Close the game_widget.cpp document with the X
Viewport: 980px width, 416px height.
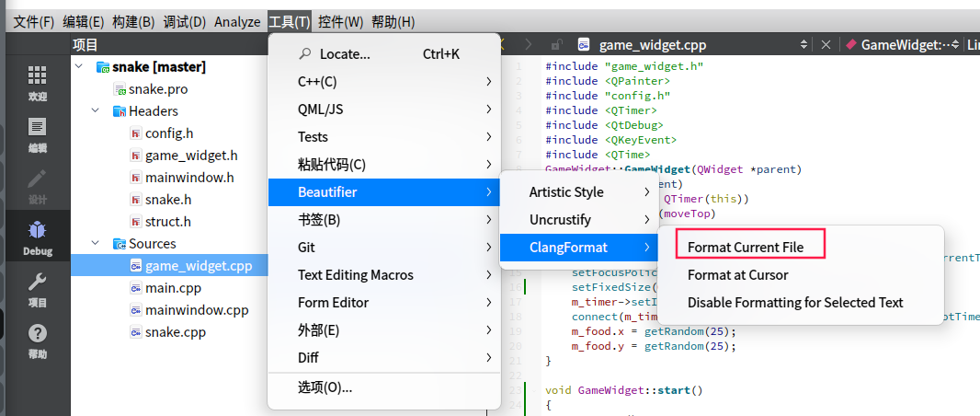tap(826, 45)
